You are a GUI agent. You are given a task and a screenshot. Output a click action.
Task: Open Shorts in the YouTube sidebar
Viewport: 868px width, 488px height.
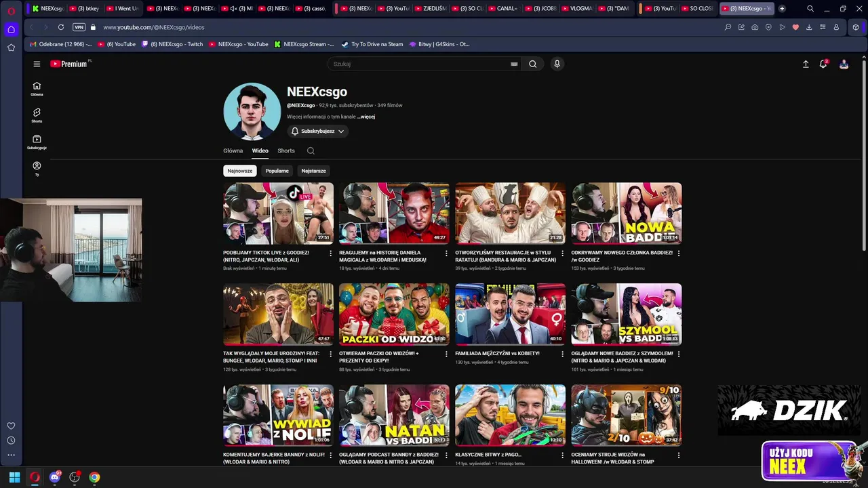pos(37,115)
